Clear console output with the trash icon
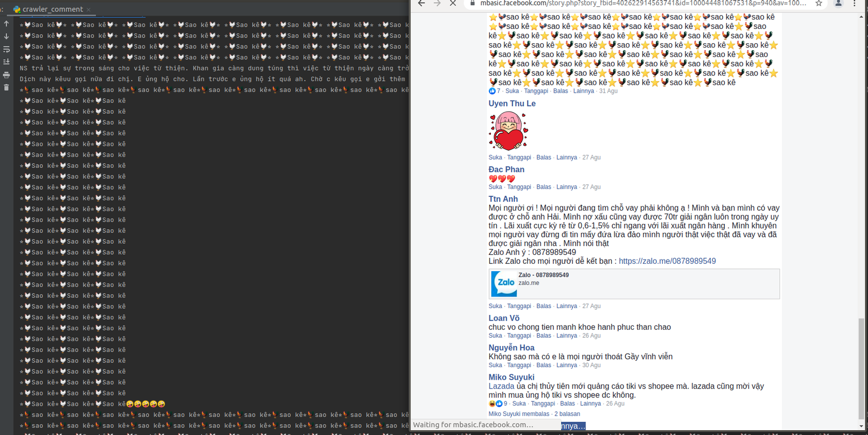The width and height of the screenshot is (868, 435). [6, 87]
